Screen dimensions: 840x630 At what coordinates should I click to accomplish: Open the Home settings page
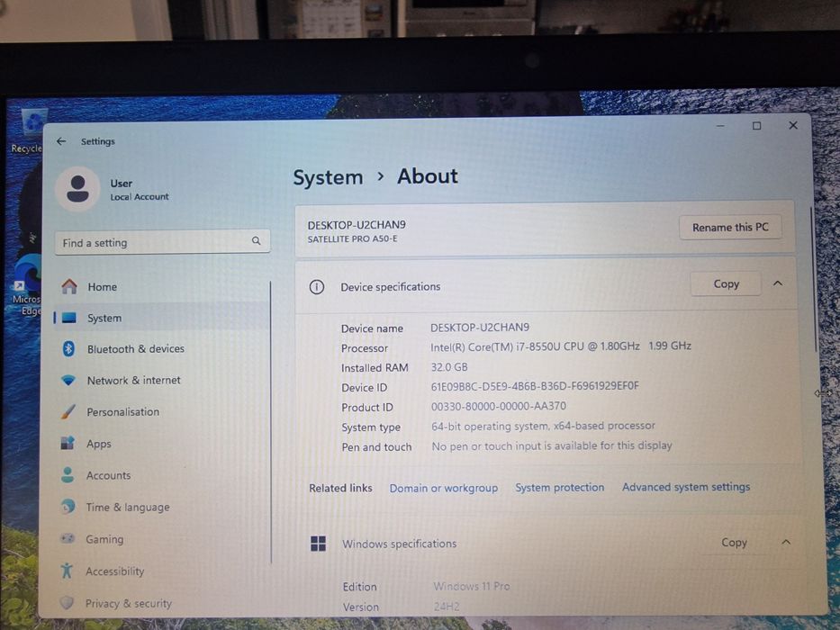pyautogui.click(x=161, y=286)
